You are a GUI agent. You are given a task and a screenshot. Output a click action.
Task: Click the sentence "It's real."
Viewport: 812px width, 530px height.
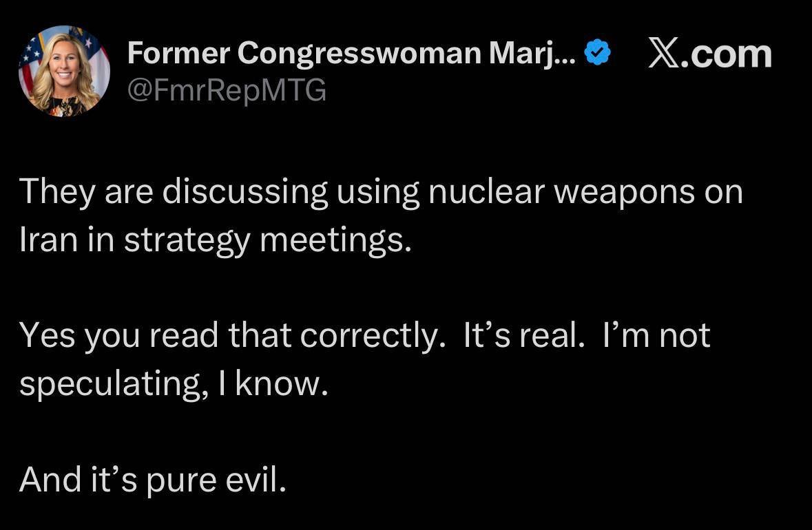[x=524, y=335]
